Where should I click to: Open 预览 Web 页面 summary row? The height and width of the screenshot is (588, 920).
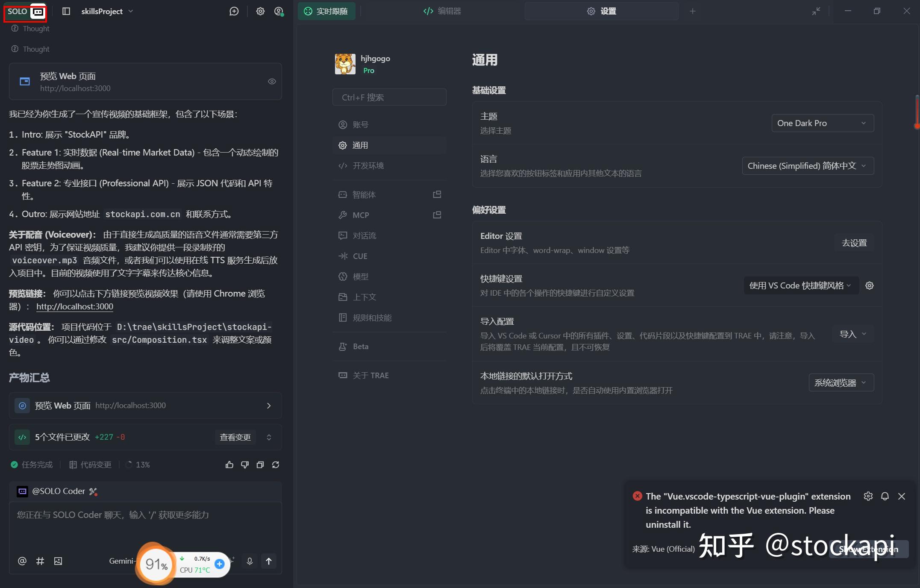pyautogui.click(x=145, y=406)
